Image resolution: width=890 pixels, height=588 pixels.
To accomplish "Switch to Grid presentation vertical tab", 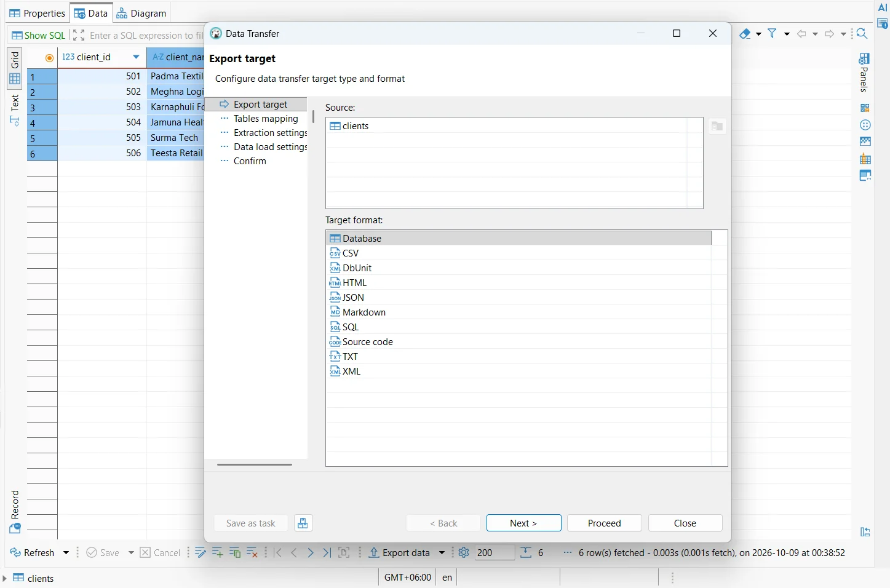I will click(15, 68).
